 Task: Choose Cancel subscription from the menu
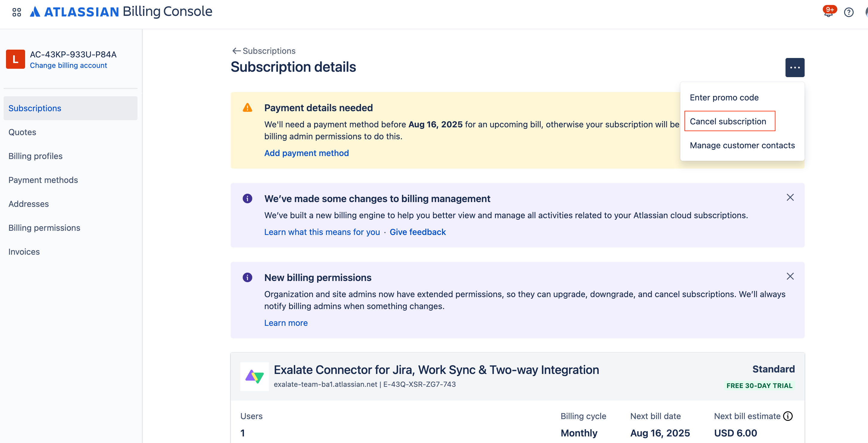(728, 121)
